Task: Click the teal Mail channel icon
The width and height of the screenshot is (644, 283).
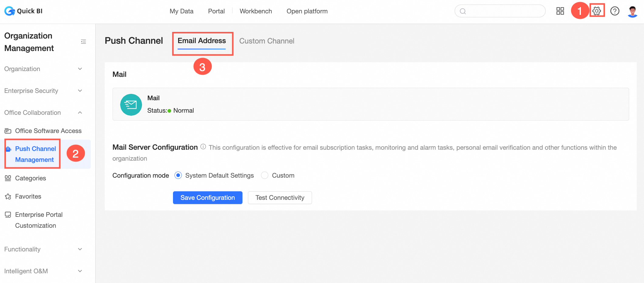Action: click(131, 105)
